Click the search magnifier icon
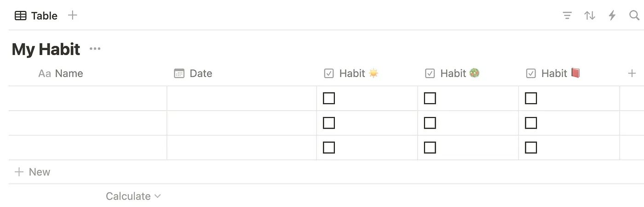 coord(634,16)
